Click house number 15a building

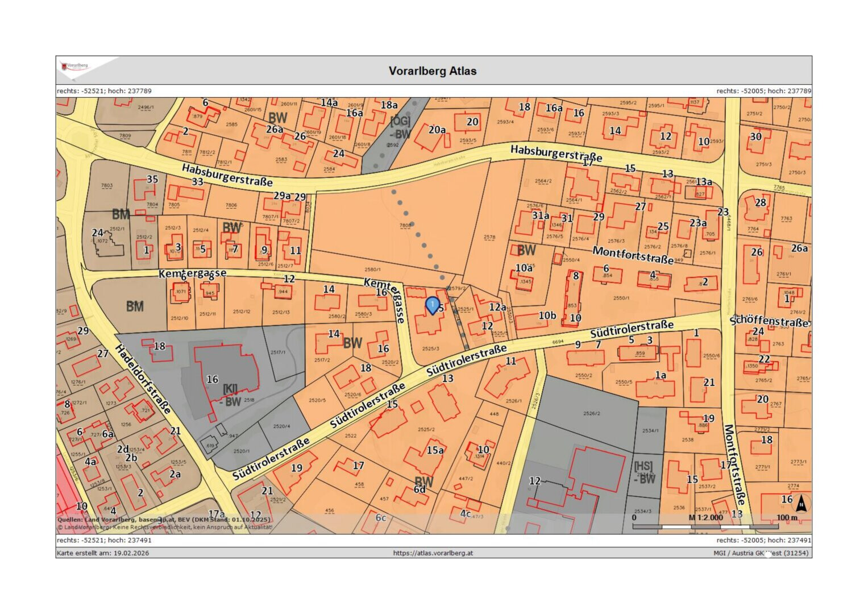pos(435,450)
